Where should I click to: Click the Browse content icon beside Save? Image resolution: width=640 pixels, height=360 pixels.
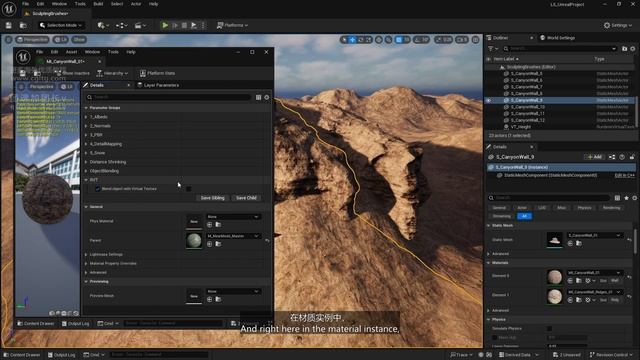point(23,25)
